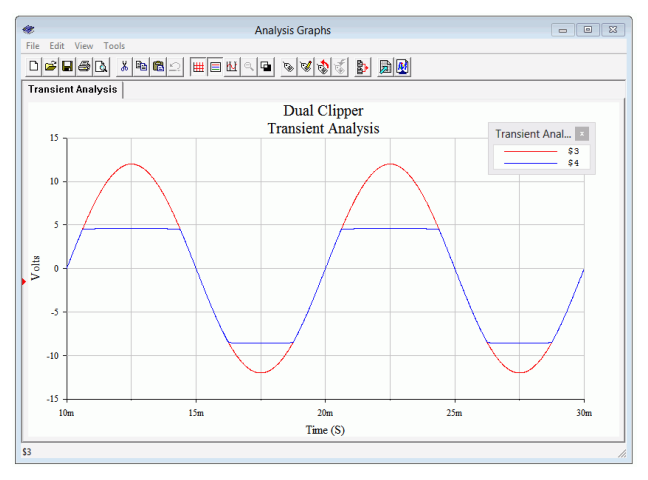
Task: Toggle the legend display button
Action: point(215,66)
